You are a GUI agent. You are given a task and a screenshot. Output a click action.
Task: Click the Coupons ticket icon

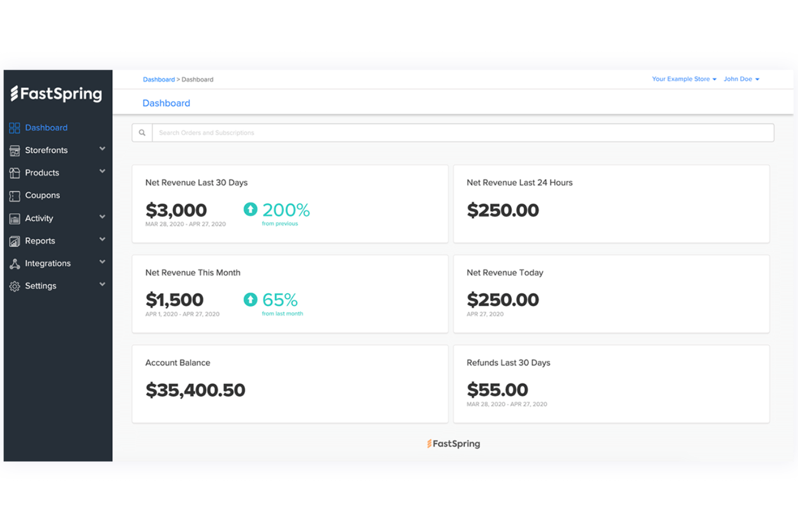(x=15, y=195)
